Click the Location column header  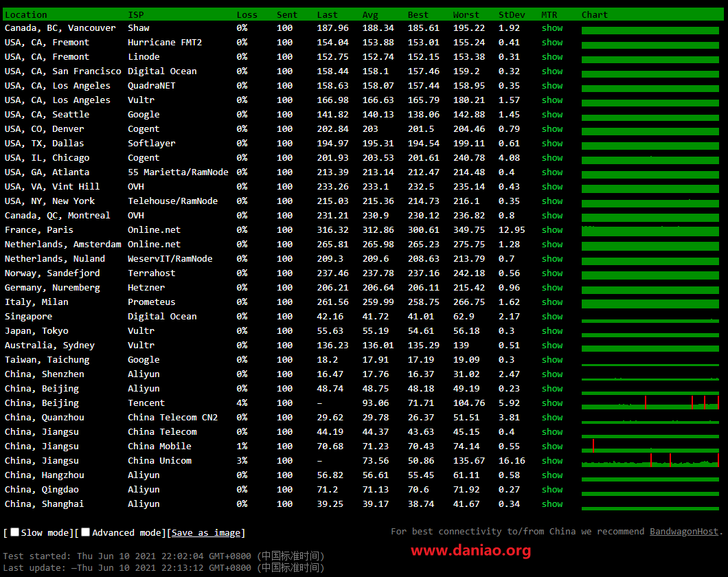(x=26, y=15)
